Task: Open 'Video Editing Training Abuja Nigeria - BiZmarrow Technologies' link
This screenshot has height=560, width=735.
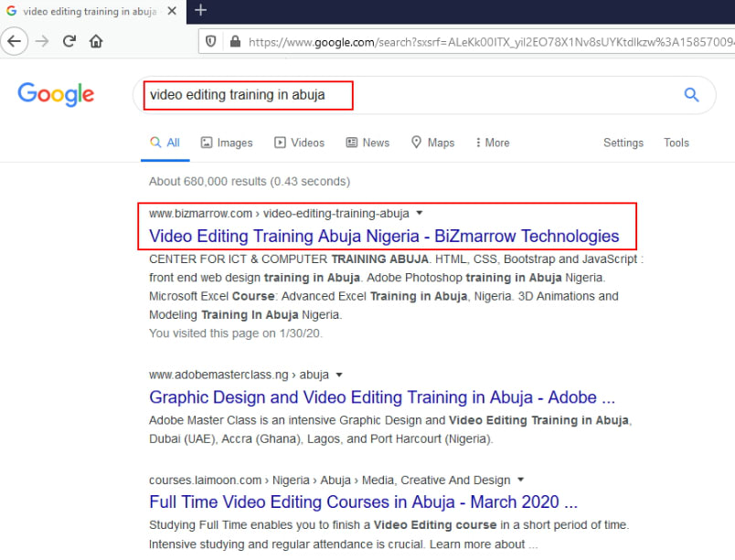Action: pos(384,237)
